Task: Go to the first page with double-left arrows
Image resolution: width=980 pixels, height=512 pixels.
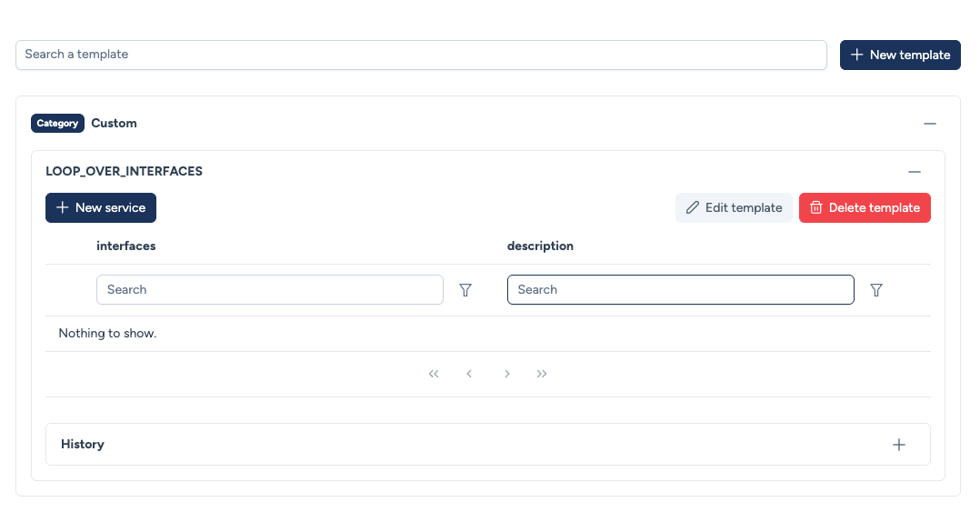Action: coord(434,374)
